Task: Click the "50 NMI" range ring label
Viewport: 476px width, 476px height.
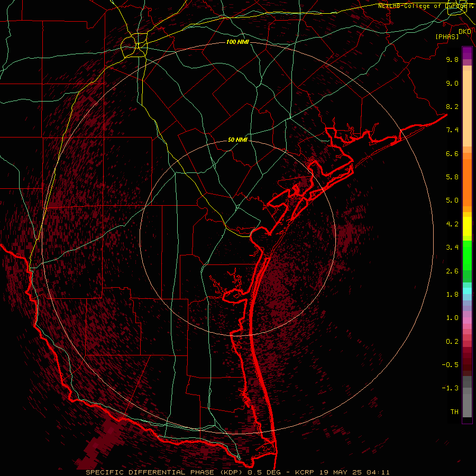Action: pyautogui.click(x=237, y=140)
